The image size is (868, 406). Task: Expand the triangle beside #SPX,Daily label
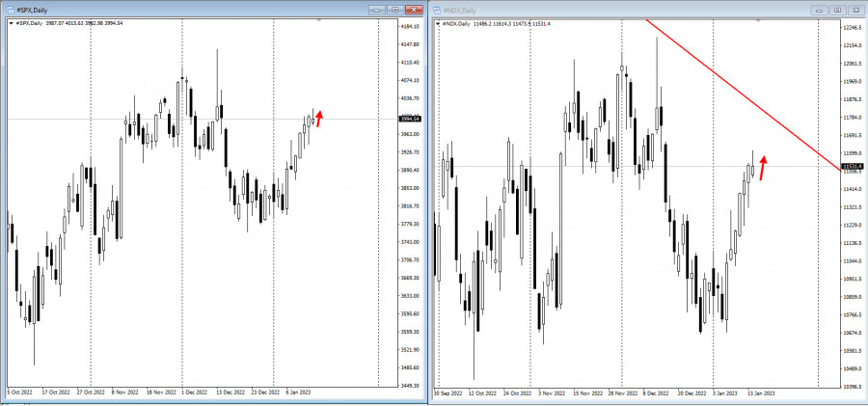(x=11, y=22)
